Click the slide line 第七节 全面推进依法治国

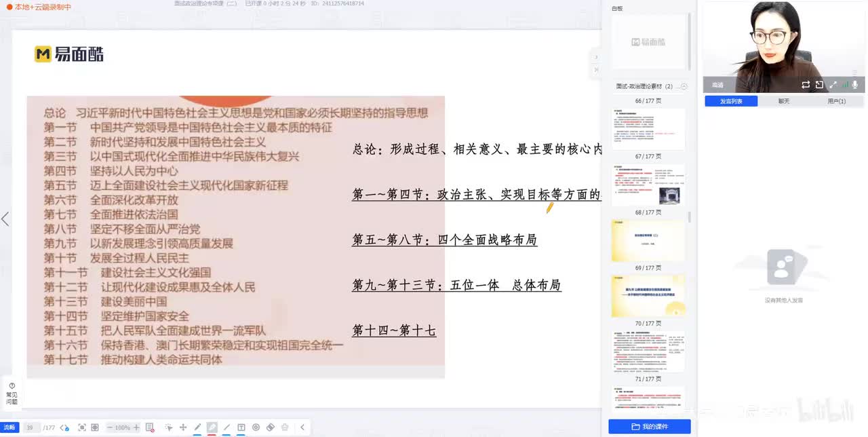(111, 214)
